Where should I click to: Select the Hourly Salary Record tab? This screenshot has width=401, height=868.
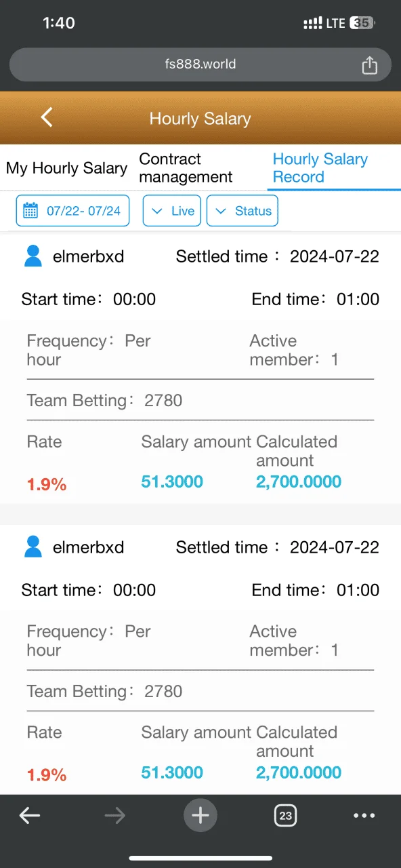(320, 168)
